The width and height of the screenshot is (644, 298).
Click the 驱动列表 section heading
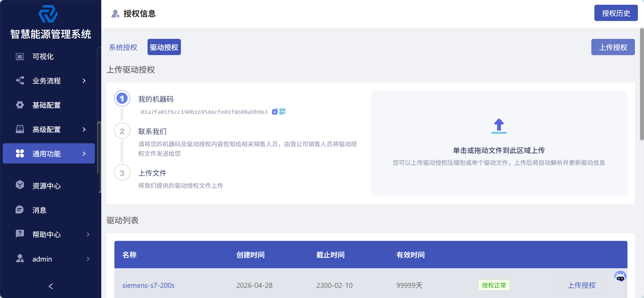click(x=123, y=220)
